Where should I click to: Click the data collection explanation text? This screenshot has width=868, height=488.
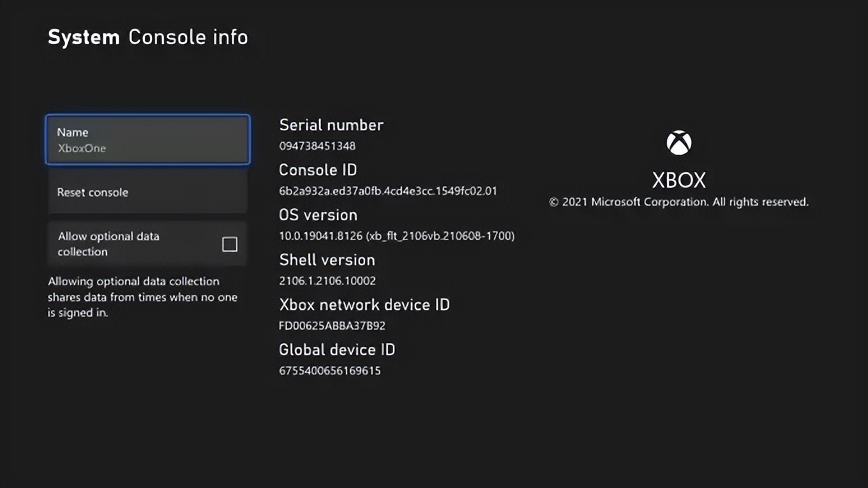(143, 297)
